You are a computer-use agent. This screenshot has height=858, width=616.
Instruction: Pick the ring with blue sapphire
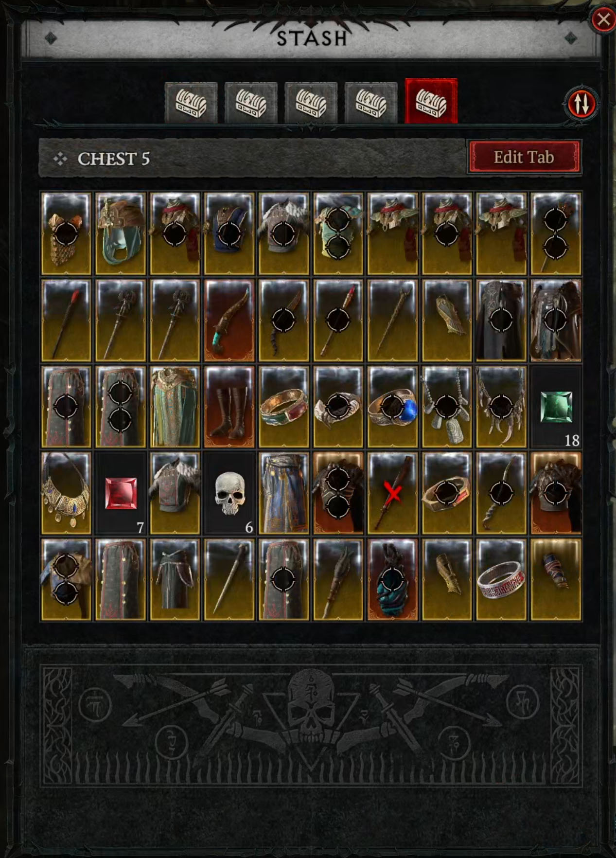(x=393, y=407)
